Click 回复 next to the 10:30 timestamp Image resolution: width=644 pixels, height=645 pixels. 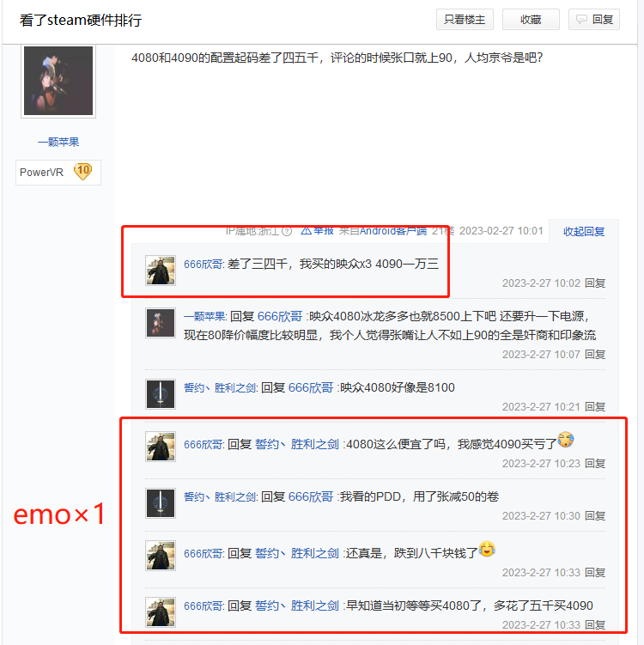point(595,516)
